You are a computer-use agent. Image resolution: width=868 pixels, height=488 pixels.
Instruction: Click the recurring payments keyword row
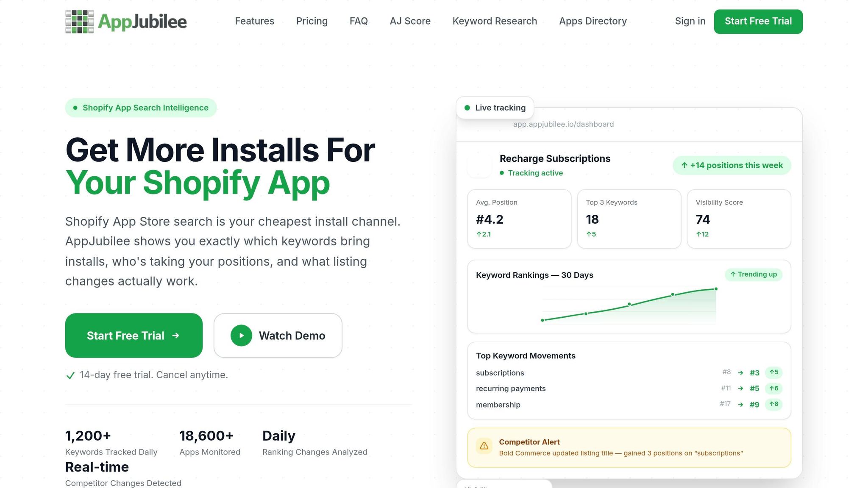point(629,388)
